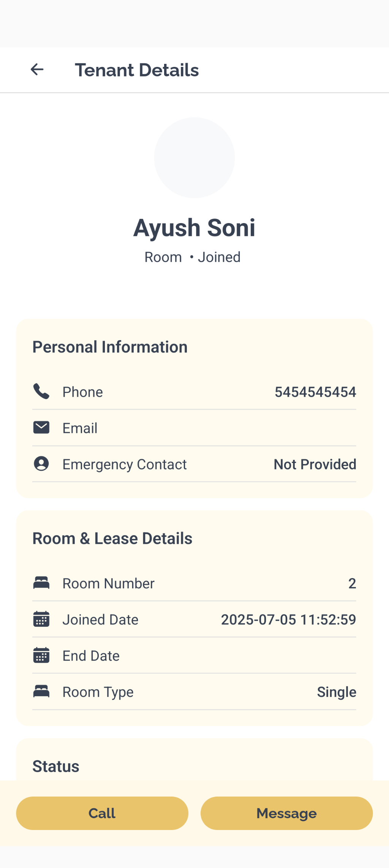Tap the emergency contact person icon
Viewport: 389px width, 868px height.
[41, 464]
